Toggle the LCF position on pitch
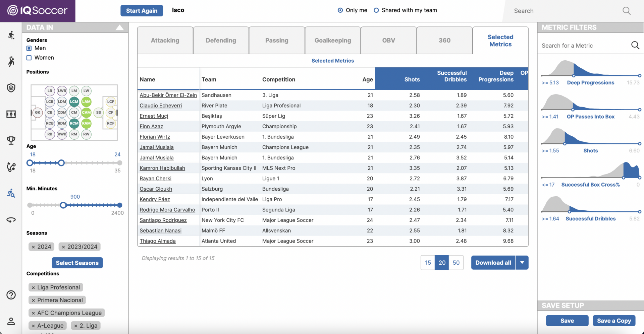The width and height of the screenshot is (644, 334). point(111,102)
